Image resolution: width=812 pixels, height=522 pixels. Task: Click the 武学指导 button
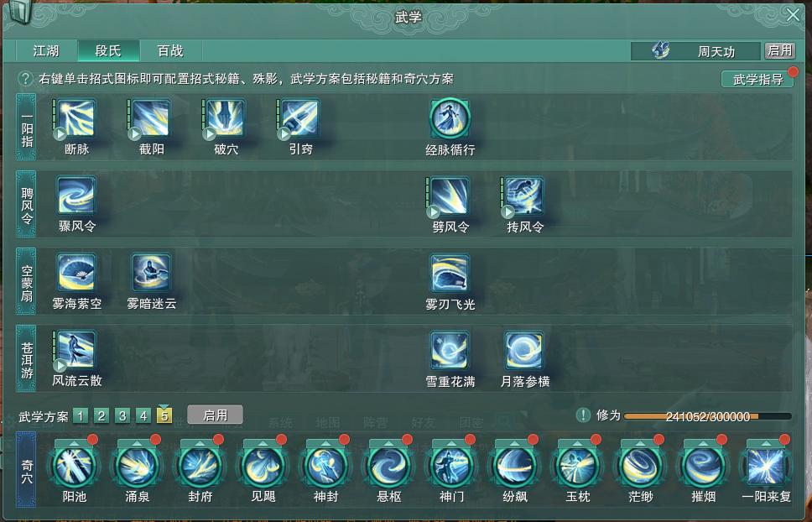[758, 79]
